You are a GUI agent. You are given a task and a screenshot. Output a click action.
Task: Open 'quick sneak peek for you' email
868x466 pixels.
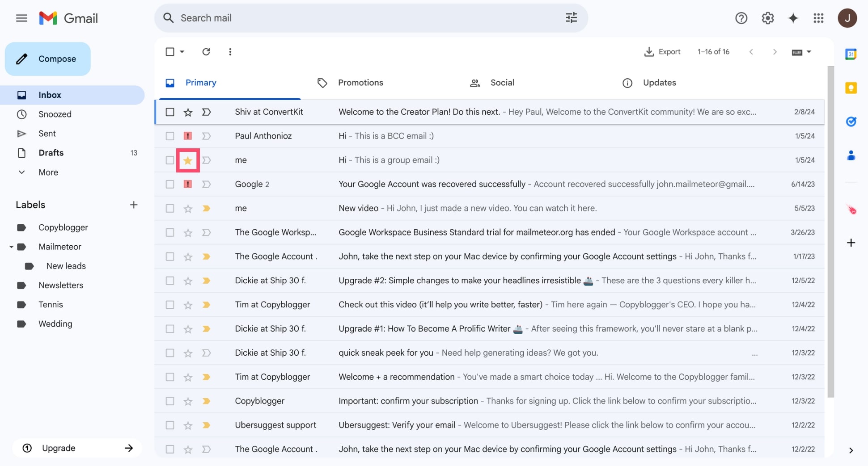[x=489, y=353]
